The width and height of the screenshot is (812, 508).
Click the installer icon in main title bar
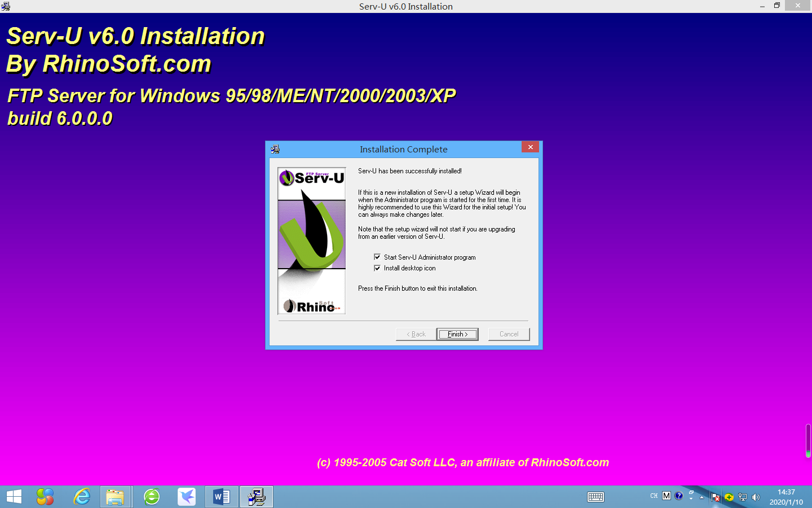6,6
